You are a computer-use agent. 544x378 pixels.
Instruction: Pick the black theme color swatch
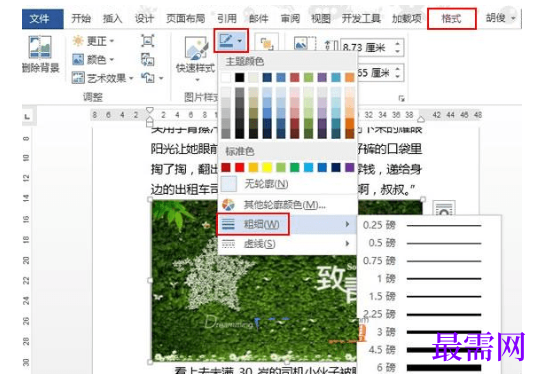point(239,77)
